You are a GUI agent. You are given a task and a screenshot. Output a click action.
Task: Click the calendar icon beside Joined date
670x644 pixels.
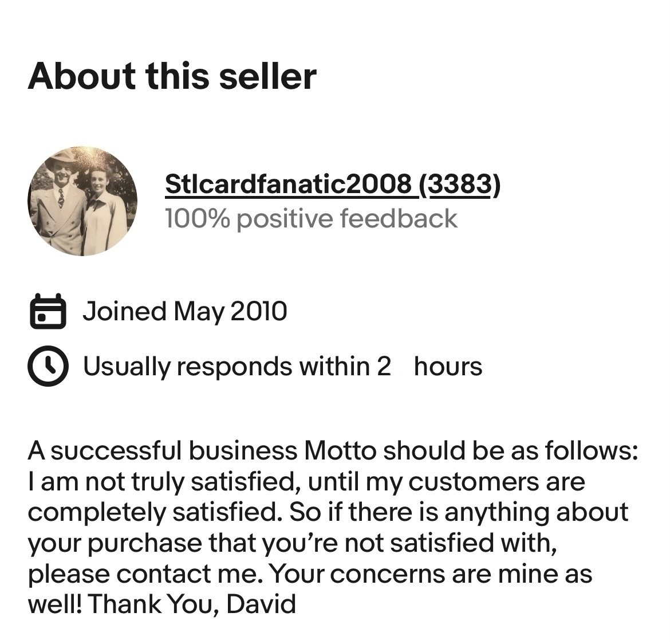[48, 311]
